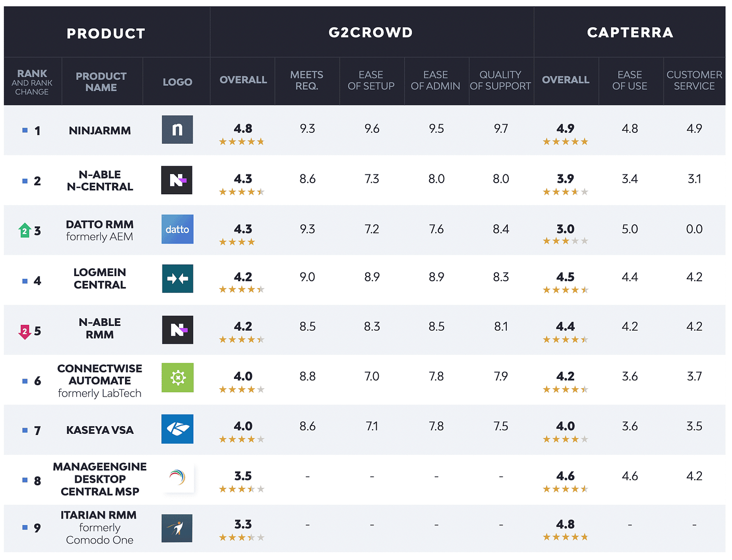This screenshot has width=732, height=560.
Task: Click ITarian RMM's G2Crowd 3.3 star rating
Action: pyautogui.click(x=242, y=538)
